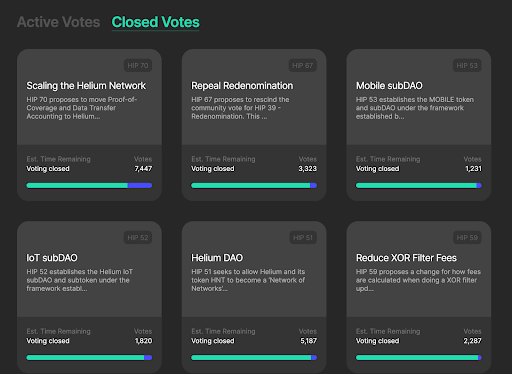Click the Repeal Redenomination result bar
The height and width of the screenshot is (374, 512).
point(254,185)
